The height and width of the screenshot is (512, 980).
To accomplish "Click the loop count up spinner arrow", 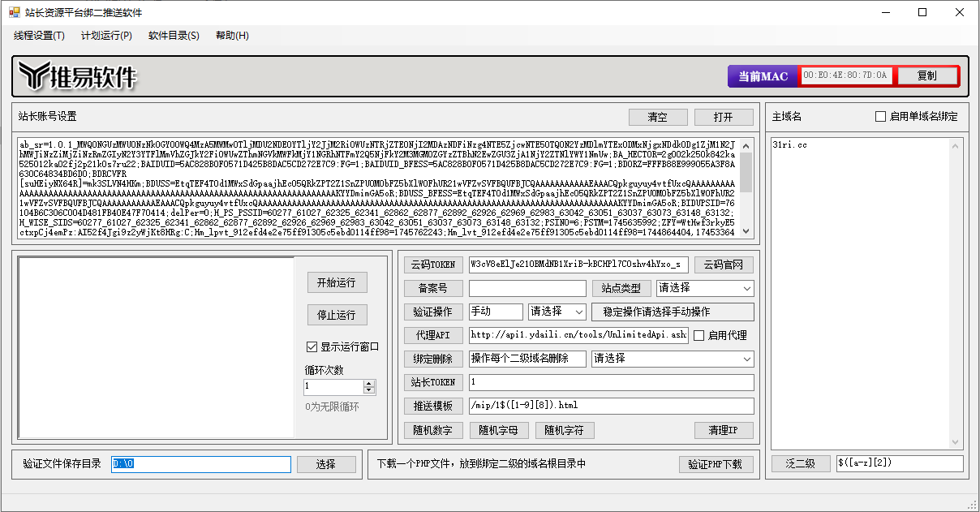I will point(369,384).
